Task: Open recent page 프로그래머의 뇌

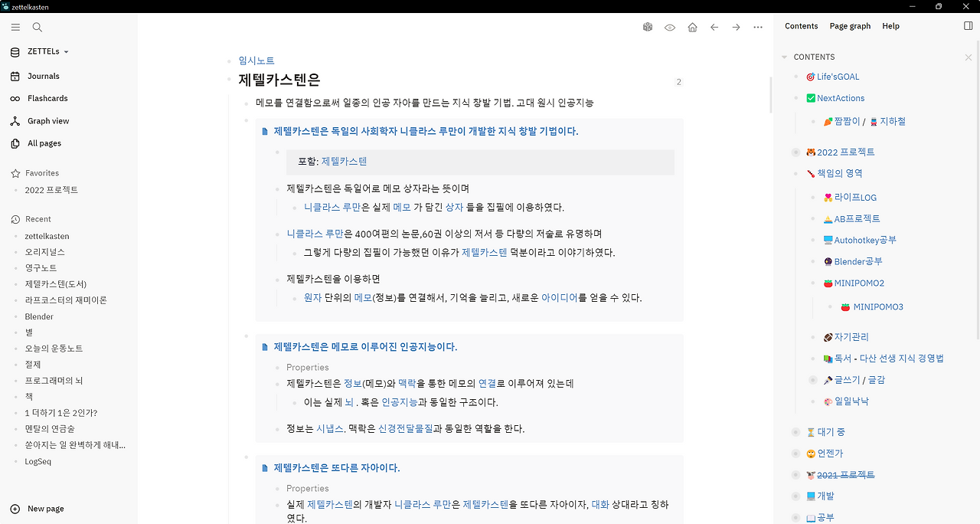Action: (x=54, y=381)
